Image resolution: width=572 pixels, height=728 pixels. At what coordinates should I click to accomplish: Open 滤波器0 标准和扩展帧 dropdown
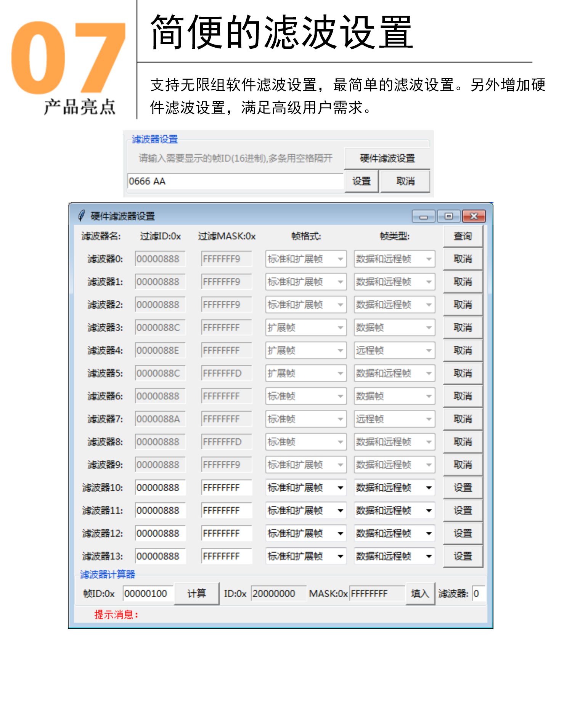click(x=306, y=259)
